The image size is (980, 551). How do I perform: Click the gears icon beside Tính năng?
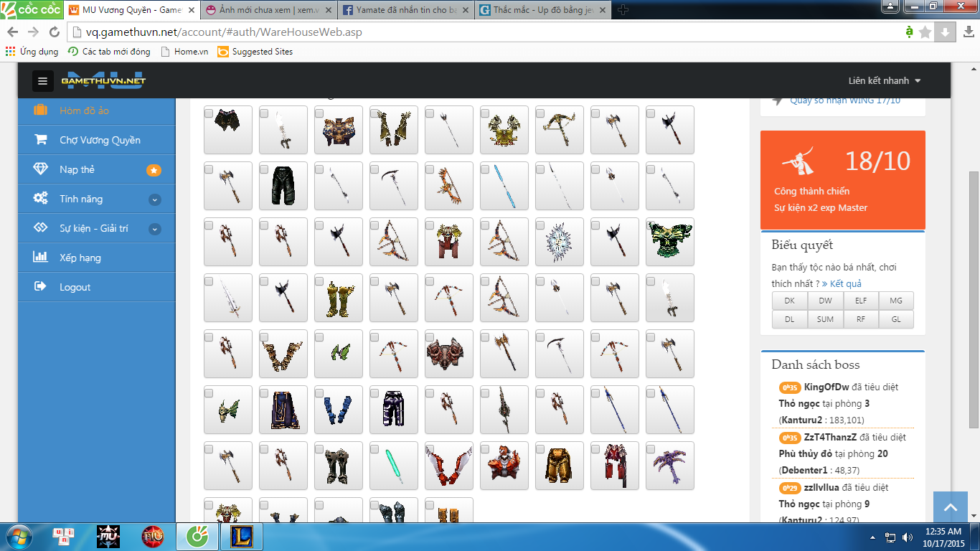coord(41,199)
